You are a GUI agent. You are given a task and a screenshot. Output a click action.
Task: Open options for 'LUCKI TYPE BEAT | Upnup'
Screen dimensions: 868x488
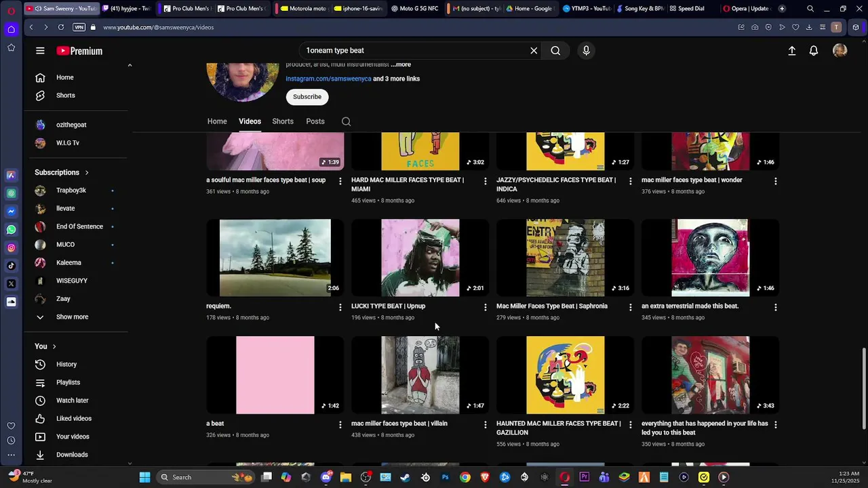(x=485, y=308)
